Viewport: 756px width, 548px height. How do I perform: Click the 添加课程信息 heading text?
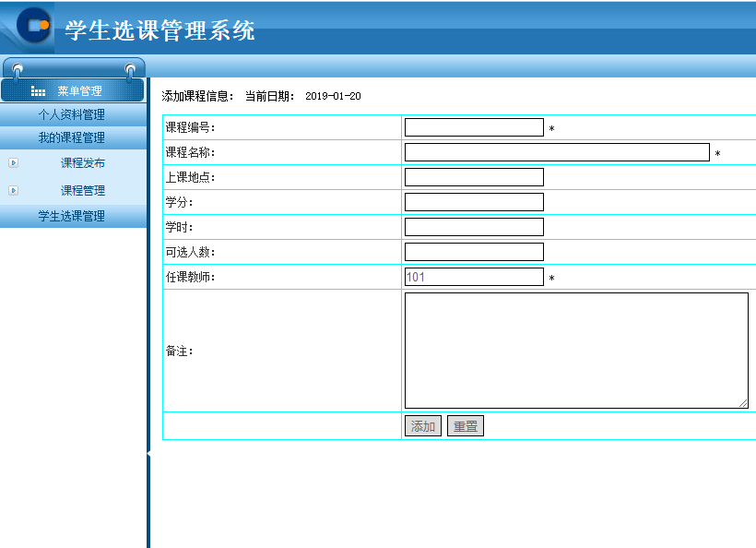(197, 96)
